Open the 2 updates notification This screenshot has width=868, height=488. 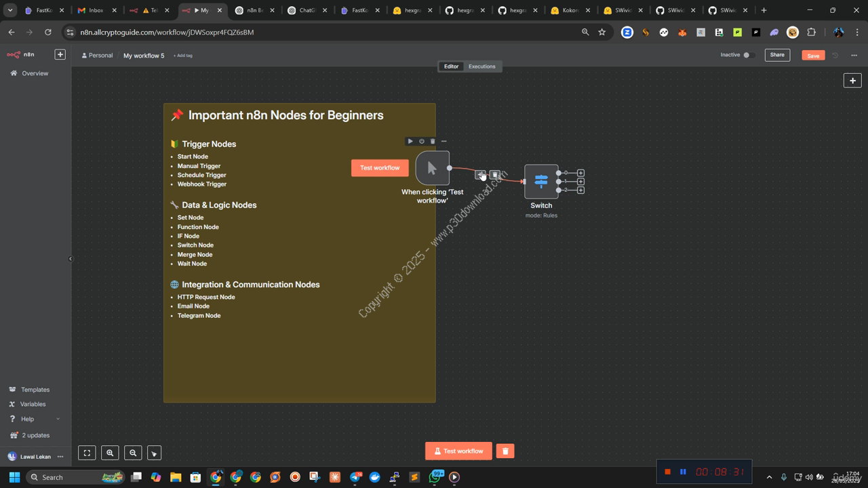coord(35,435)
